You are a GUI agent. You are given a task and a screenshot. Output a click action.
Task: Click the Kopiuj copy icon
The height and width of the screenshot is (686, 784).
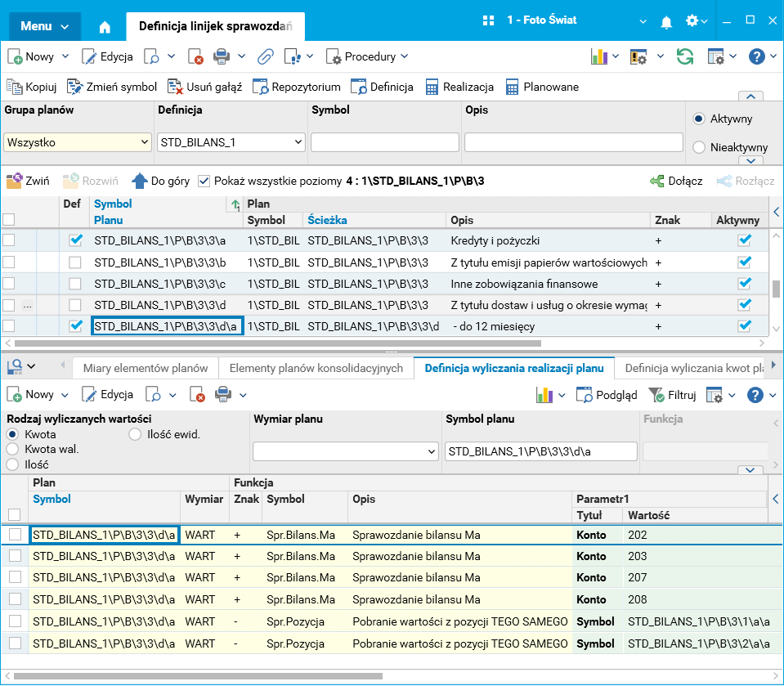[x=15, y=87]
